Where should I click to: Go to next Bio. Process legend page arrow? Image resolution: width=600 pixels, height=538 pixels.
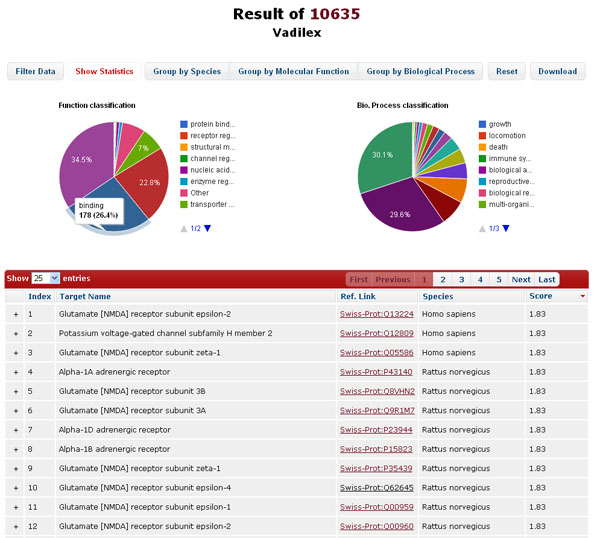click(x=506, y=228)
